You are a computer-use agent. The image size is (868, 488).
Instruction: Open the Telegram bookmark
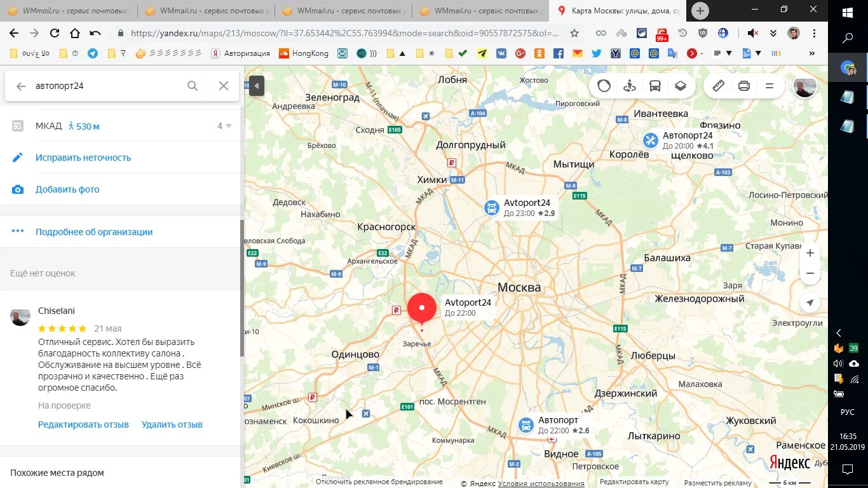[x=93, y=53]
